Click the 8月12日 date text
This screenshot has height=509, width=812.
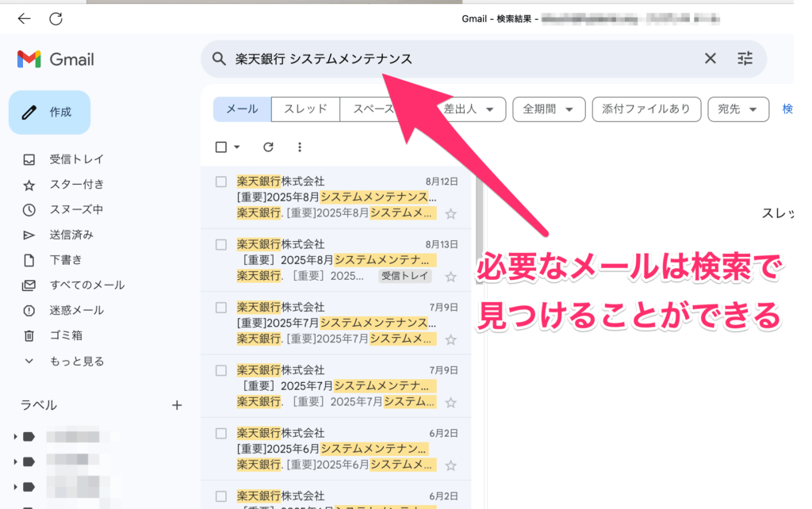tap(442, 182)
